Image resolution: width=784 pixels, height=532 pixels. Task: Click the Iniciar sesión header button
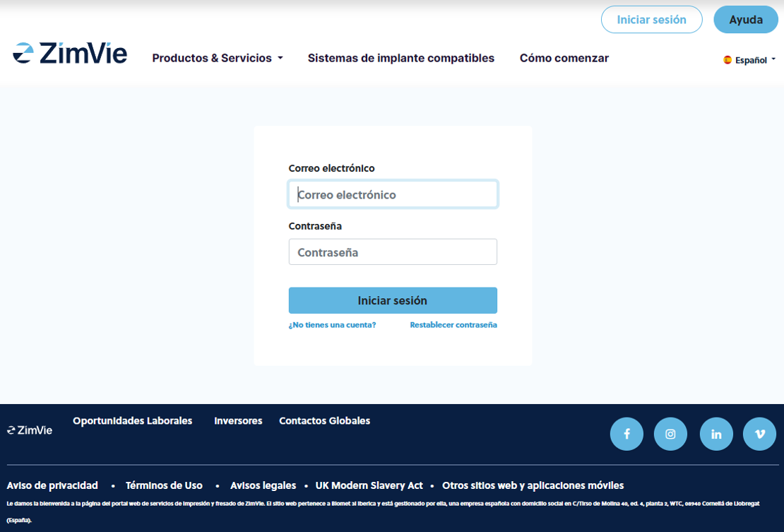click(x=651, y=20)
